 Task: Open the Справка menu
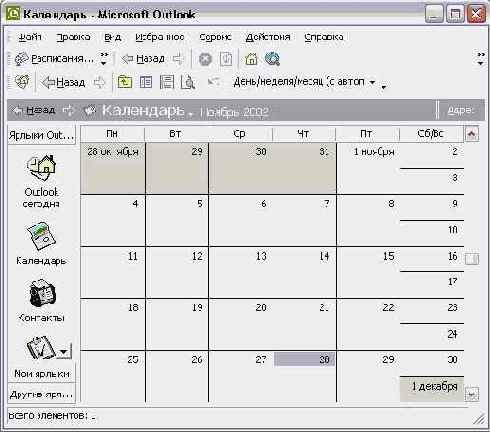(x=324, y=37)
